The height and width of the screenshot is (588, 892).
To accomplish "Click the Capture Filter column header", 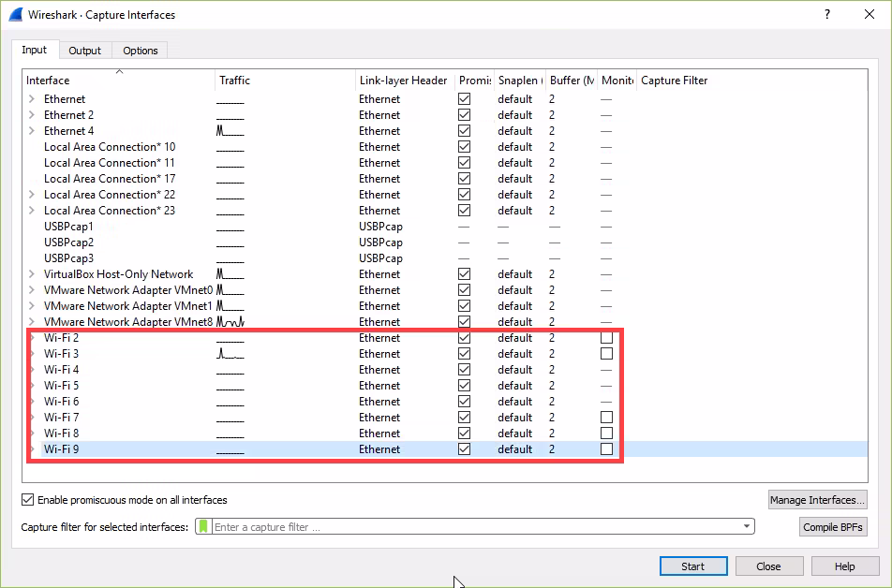I will point(752,81).
